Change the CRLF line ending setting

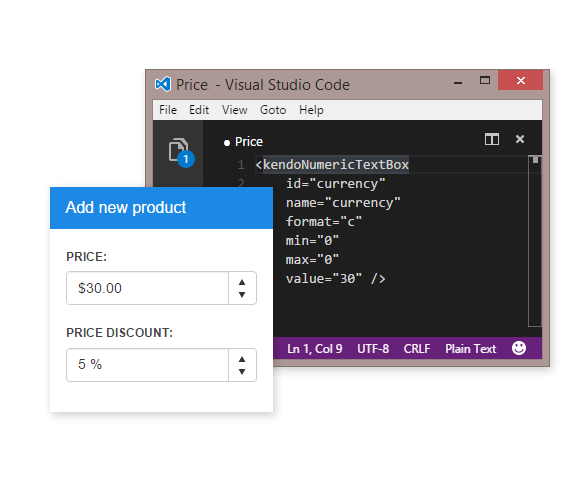(417, 348)
